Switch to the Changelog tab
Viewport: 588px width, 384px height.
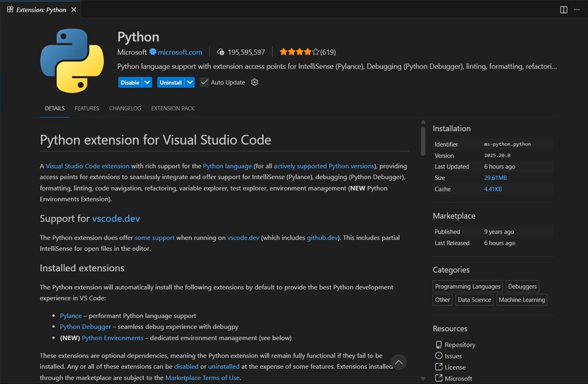click(x=125, y=108)
